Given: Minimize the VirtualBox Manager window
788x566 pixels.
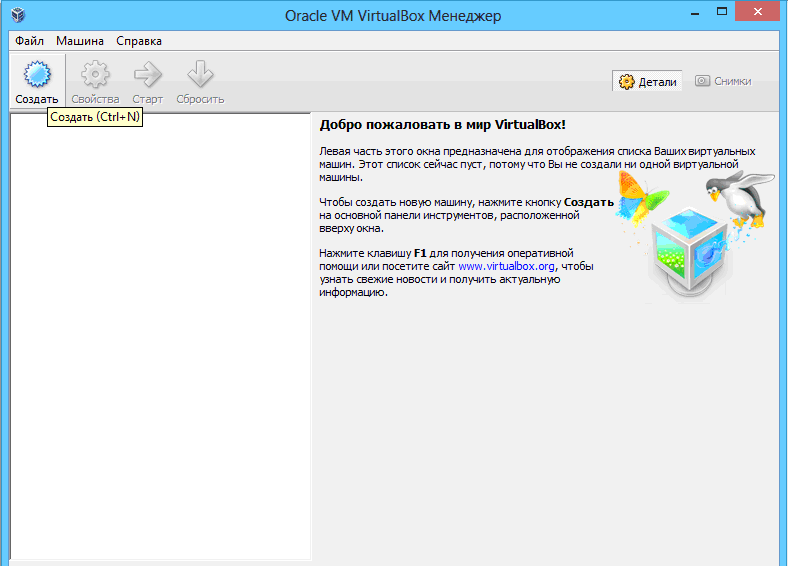Looking at the screenshot, I should click(695, 14).
